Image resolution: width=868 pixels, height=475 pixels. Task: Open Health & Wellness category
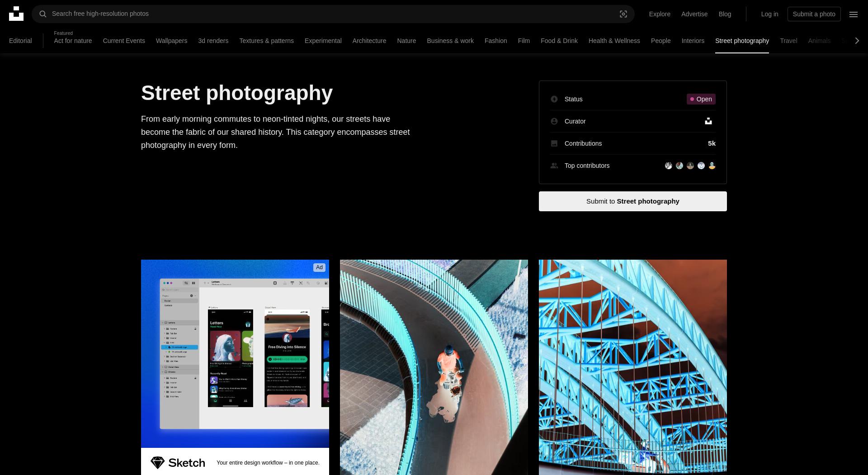tap(614, 41)
